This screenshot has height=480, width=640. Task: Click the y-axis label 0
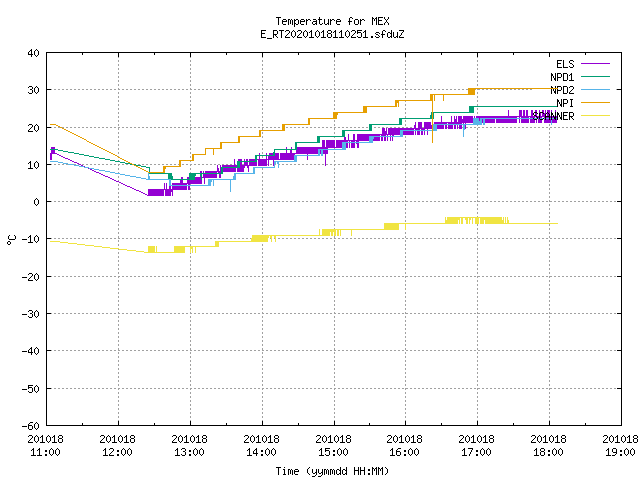tap(36, 202)
